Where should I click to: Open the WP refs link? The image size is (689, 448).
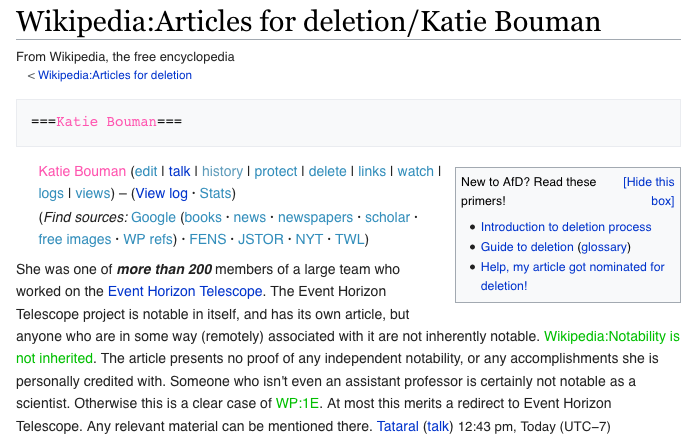tap(148, 239)
